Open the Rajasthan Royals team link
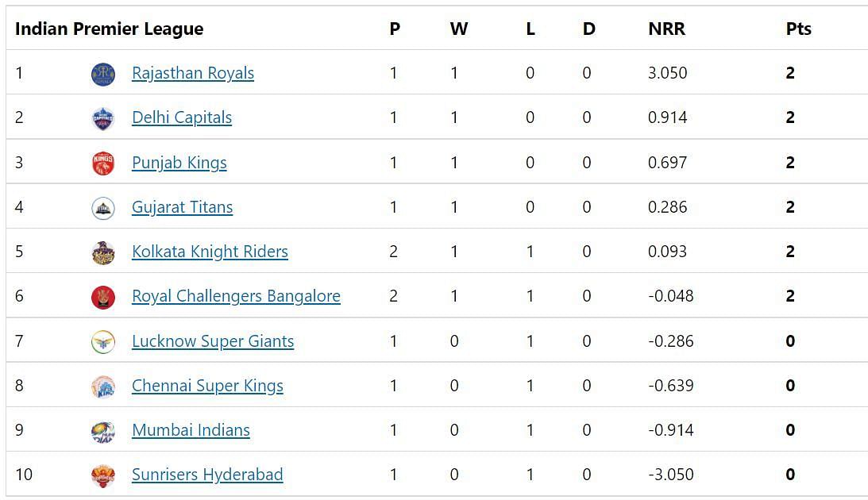The width and height of the screenshot is (868, 500). 193,73
